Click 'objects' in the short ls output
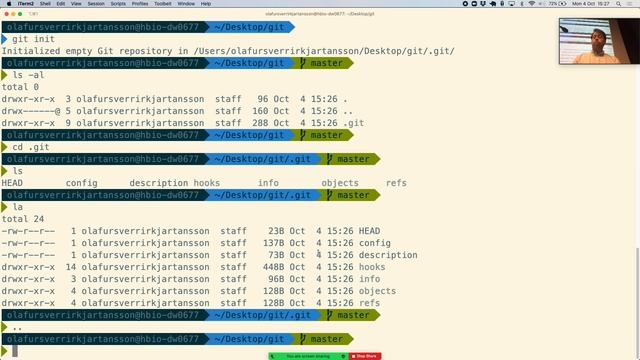This screenshot has height=360, width=640. click(340, 183)
